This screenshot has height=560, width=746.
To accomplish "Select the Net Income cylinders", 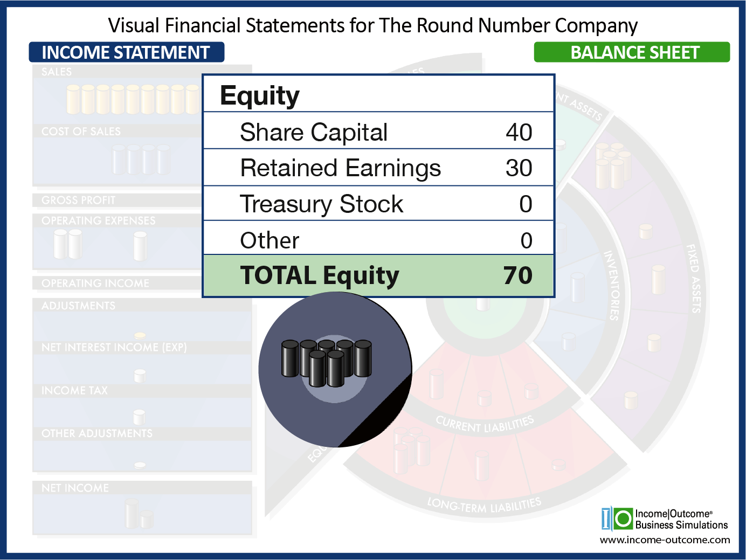I will (139, 514).
